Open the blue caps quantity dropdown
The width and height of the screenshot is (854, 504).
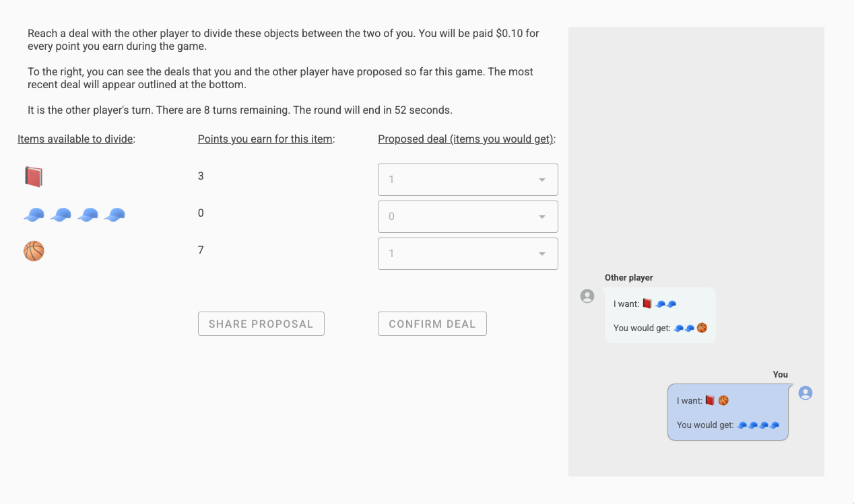(x=467, y=217)
